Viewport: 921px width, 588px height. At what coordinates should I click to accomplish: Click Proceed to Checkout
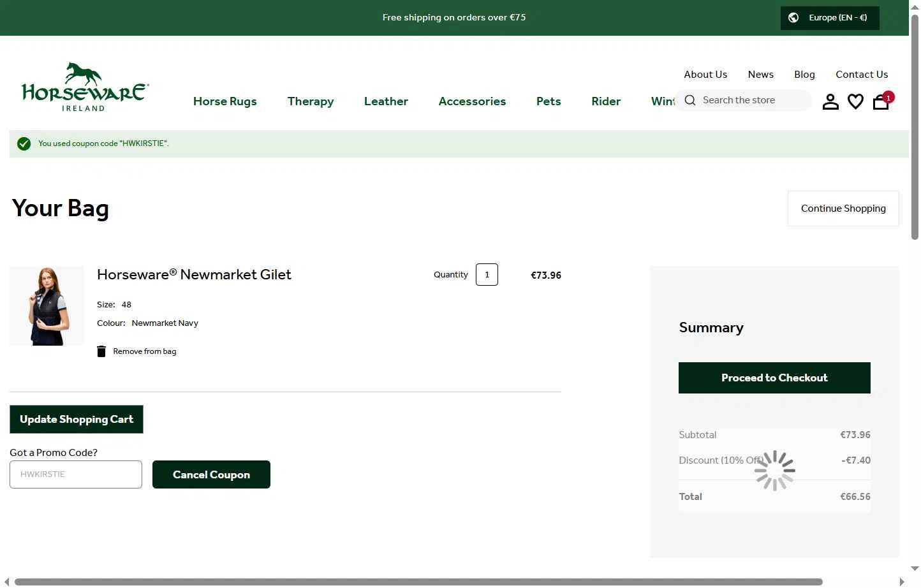coord(774,378)
